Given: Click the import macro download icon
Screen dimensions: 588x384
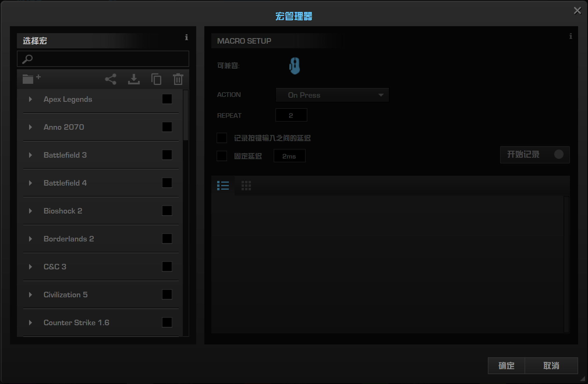Looking at the screenshot, I should tap(134, 79).
